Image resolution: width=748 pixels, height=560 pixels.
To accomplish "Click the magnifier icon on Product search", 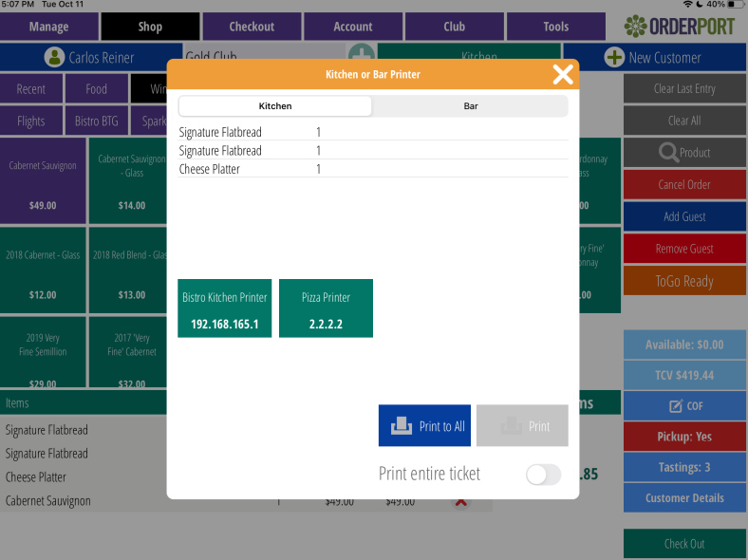I will pos(668,153).
